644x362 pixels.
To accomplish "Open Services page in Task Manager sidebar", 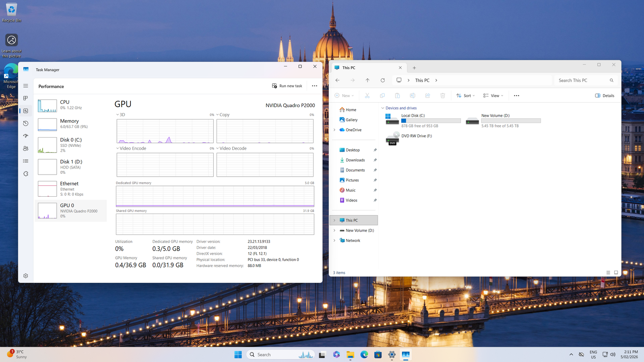I will coord(26,174).
